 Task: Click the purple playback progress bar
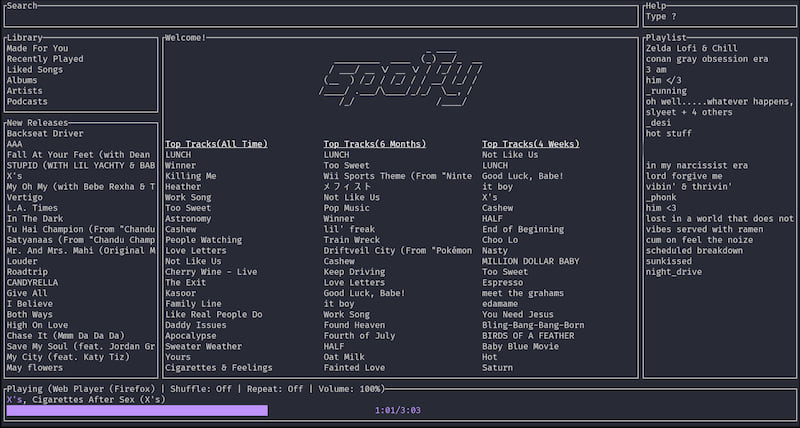pyautogui.click(x=137, y=411)
